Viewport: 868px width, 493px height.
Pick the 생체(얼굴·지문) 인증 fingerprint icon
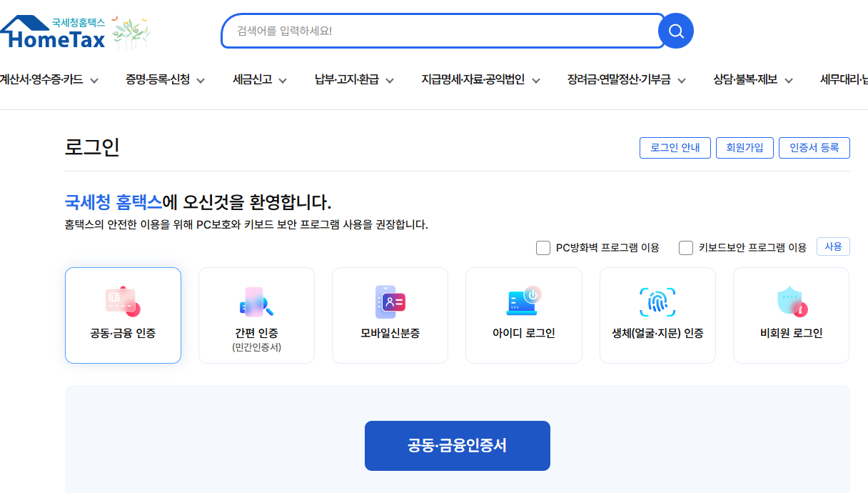click(x=657, y=301)
